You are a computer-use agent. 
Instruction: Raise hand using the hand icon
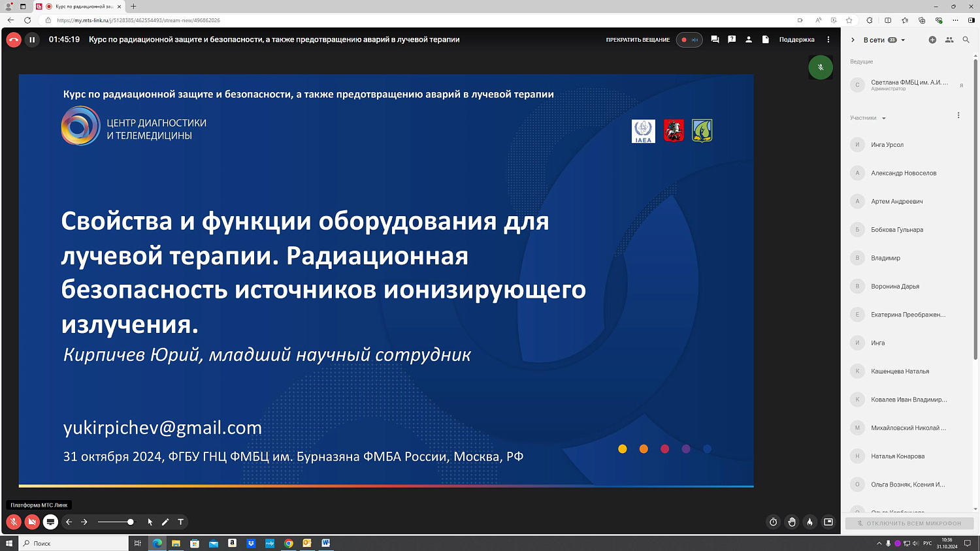point(792,522)
